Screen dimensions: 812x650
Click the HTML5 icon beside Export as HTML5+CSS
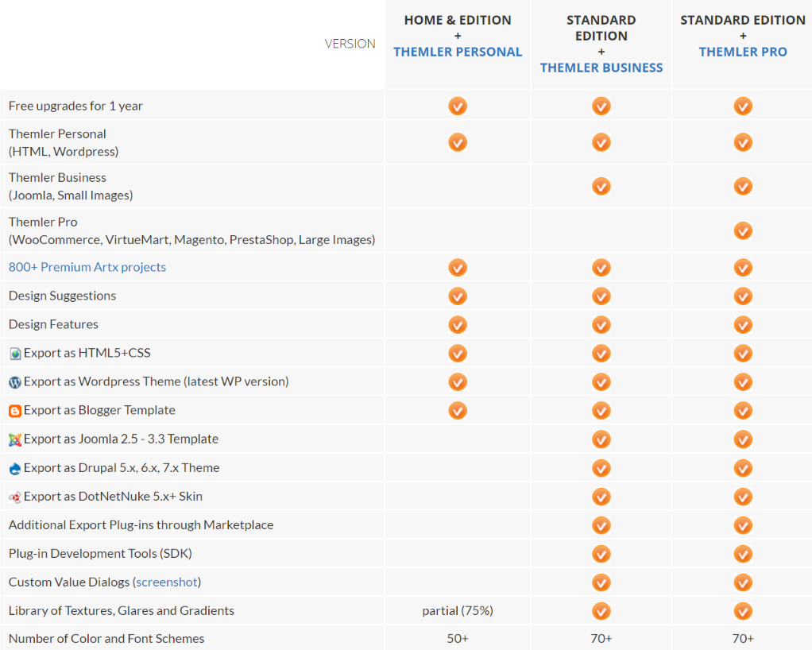click(x=15, y=354)
